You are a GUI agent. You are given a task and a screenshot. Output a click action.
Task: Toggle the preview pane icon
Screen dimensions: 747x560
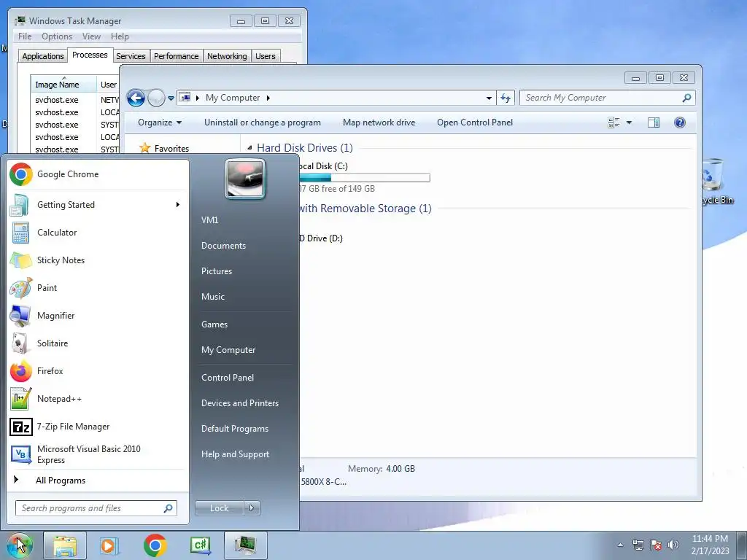pos(654,122)
